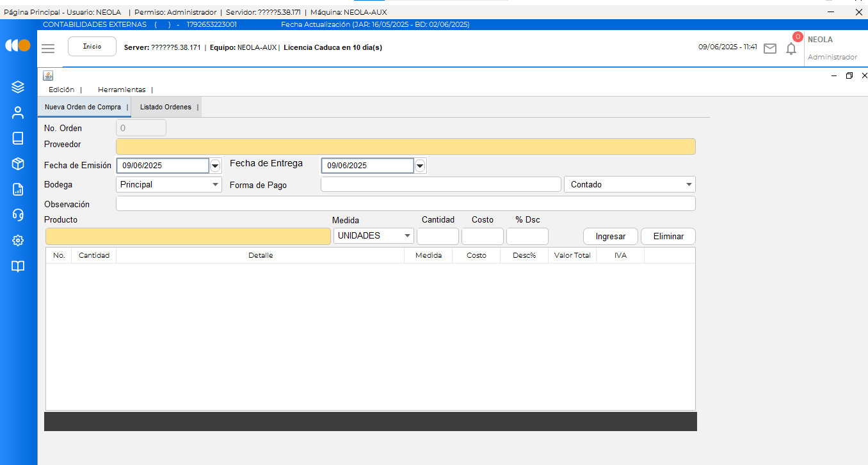The width and height of the screenshot is (868, 465).
Task: Open the mail envelope icon
Action: 770,49
